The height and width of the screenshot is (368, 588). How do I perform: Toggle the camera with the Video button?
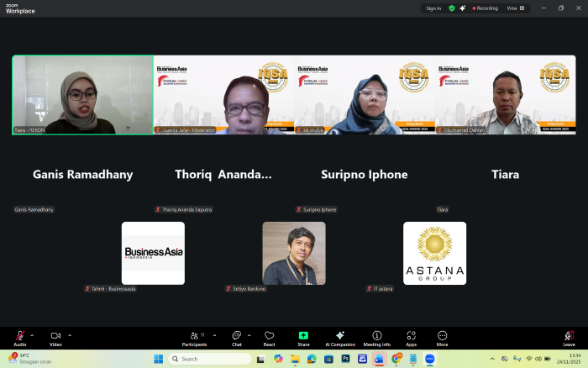pos(55,336)
